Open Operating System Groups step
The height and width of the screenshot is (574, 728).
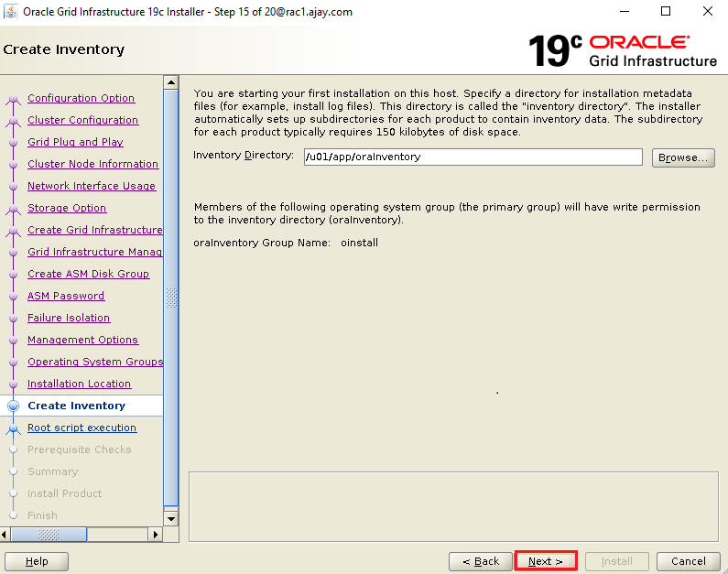95,362
